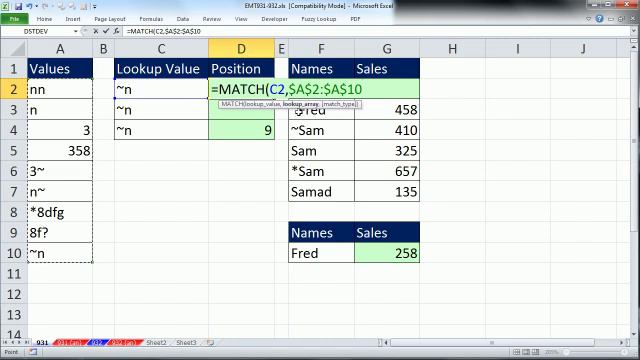Image resolution: width=640 pixels, height=360 pixels.
Task: Click inside the formula bar text
Action: click(x=164, y=31)
